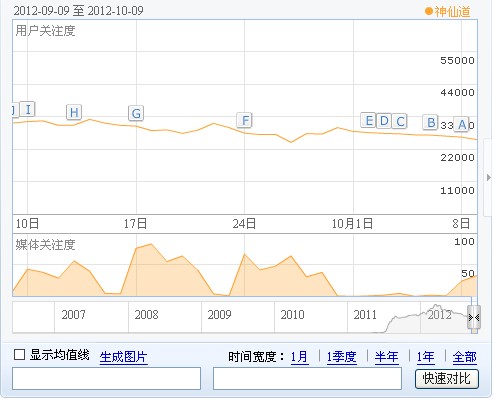Image resolution: width=494 pixels, height=399 pixels.
Task: Click the 10日 axis label
Action: coord(27,223)
